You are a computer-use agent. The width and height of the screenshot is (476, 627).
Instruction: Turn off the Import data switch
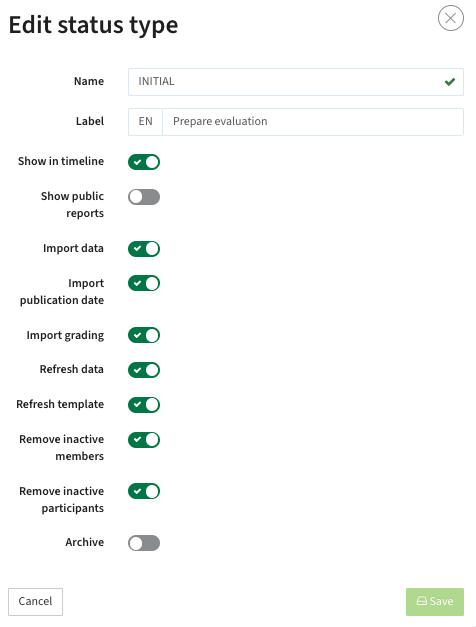(144, 249)
